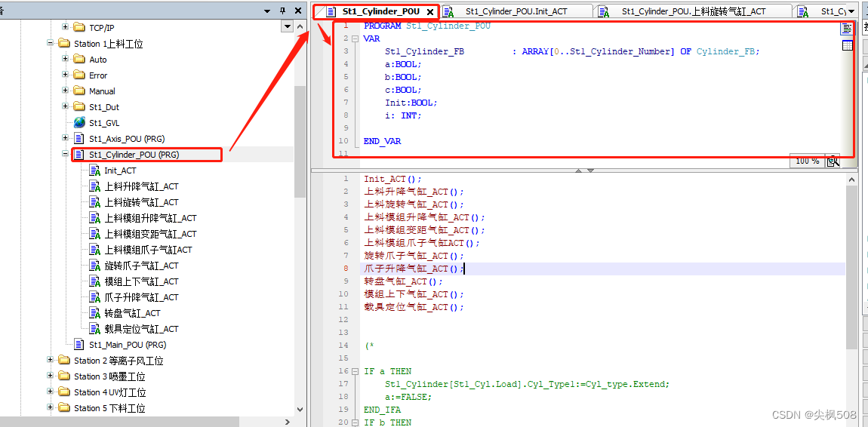Expand the Manual folder
Viewport: 868px width, 427px height.
[66, 91]
